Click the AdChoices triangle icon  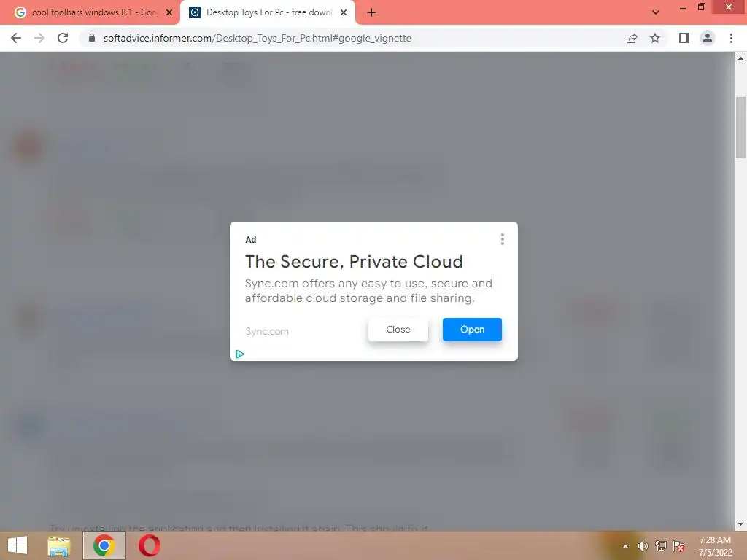(240, 354)
